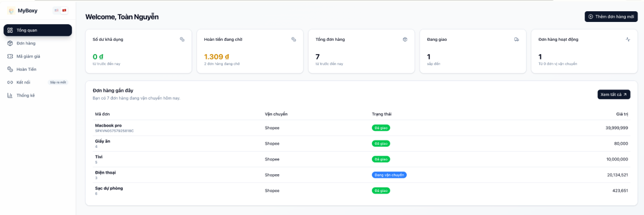Click the package icon next to Đơn hàng

click(10, 43)
